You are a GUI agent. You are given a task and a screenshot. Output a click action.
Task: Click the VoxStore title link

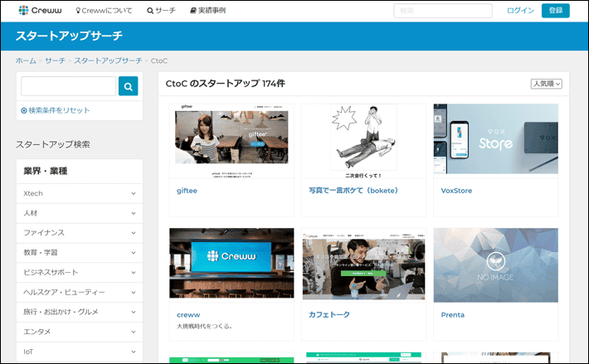[456, 191]
